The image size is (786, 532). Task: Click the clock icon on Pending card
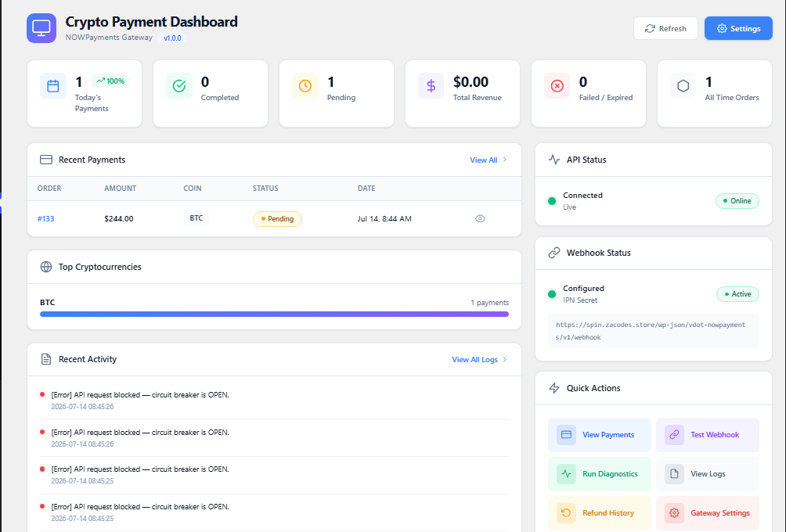pos(305,85)
